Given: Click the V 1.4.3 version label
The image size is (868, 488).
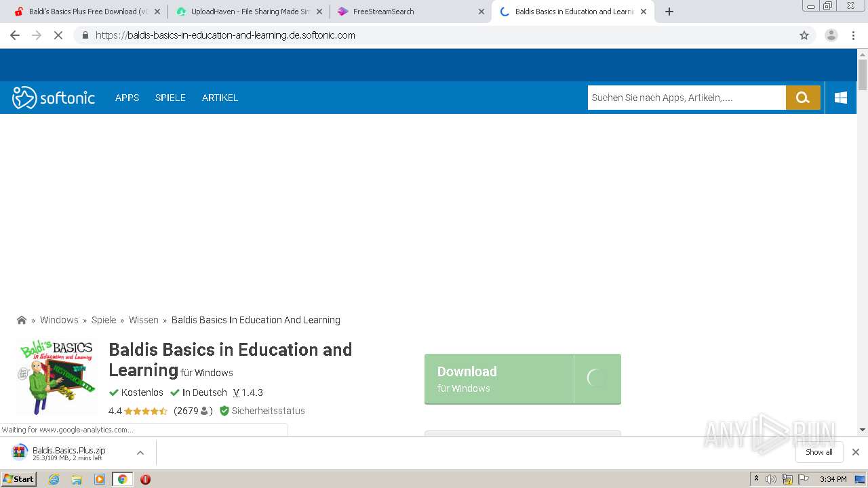Looking at the screenshot, I should pos(248,392).
